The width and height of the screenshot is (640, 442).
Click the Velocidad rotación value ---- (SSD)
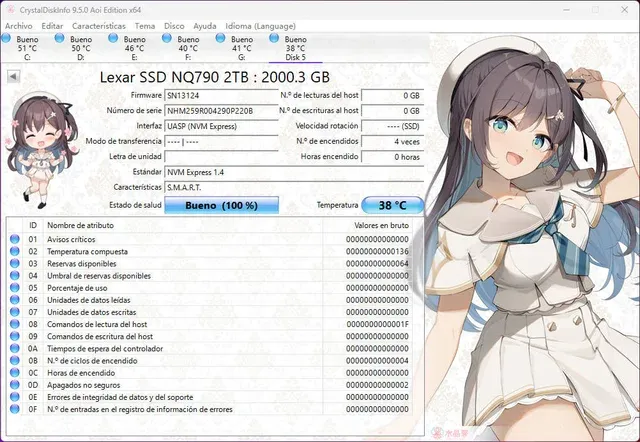(392, 126)
